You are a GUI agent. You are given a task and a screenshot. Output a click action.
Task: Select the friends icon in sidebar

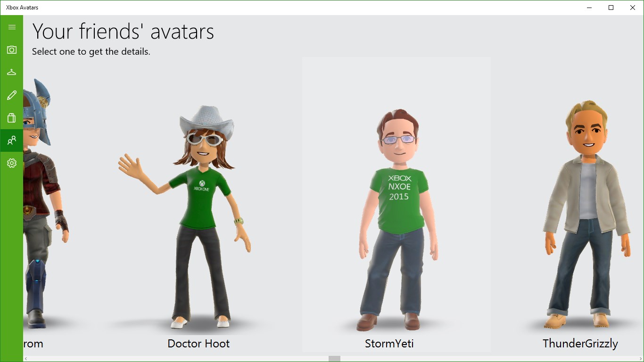12,140
